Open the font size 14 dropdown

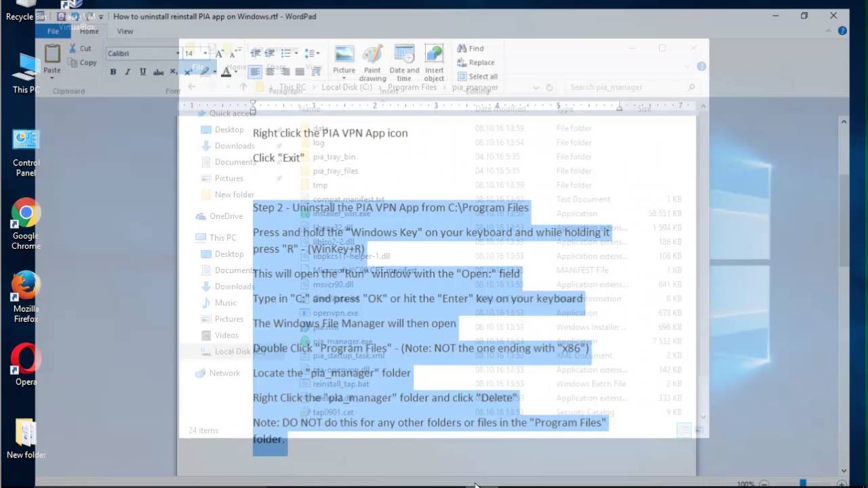click(205, 54)
